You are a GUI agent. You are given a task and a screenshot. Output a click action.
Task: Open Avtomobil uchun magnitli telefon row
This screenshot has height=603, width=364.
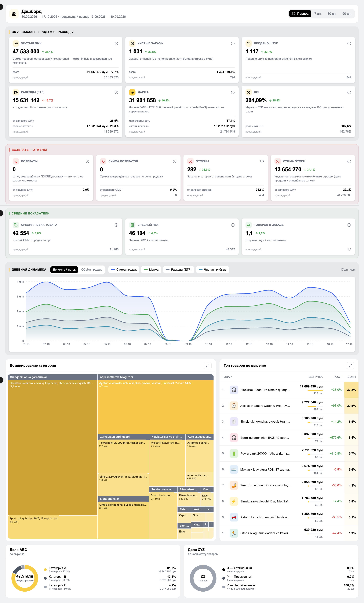289,517
